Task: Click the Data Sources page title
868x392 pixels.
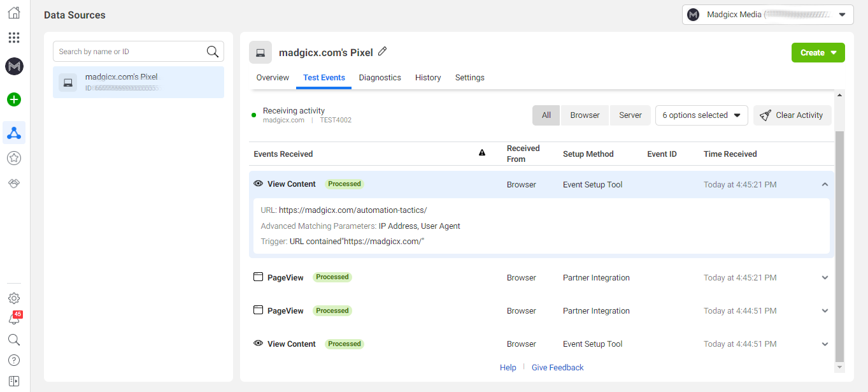Action: (75, 15)
